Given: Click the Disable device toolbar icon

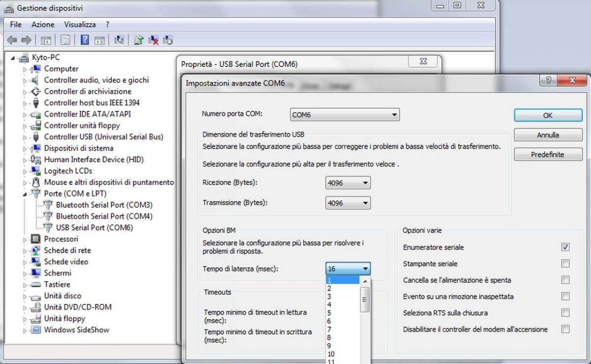Looking at the screenshot, I should [168, 40].
